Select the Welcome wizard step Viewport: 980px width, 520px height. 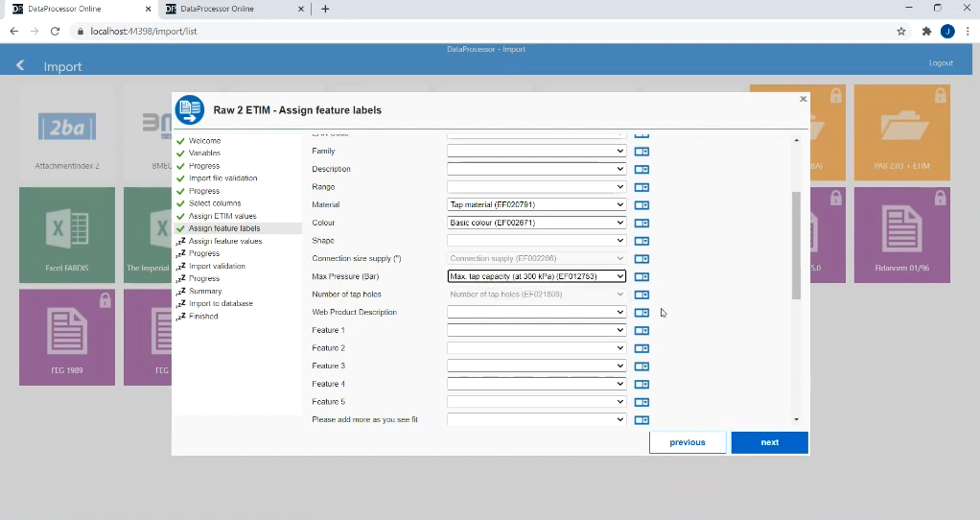pos(204,141)
